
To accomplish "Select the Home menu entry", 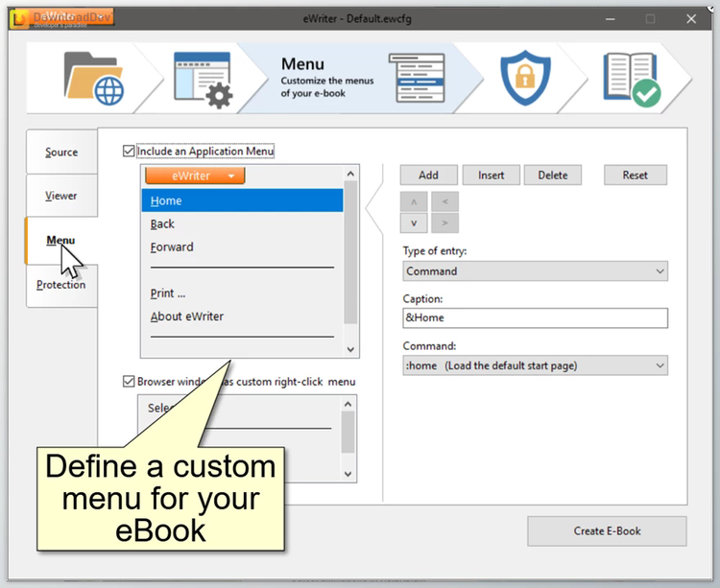I will [x=243, y=200].
